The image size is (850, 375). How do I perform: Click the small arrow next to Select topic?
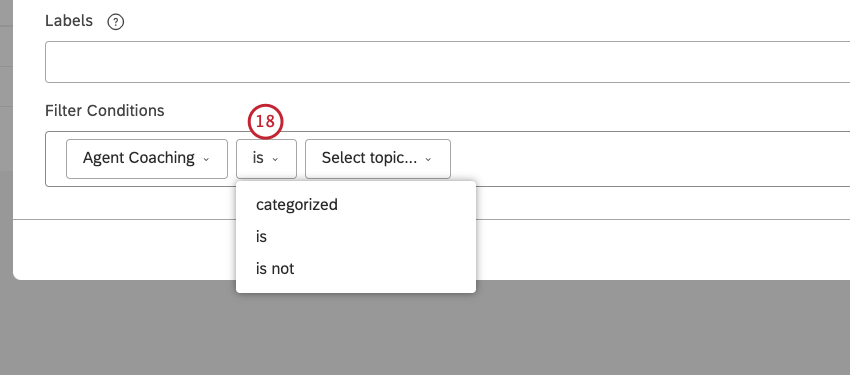point(428,159)
